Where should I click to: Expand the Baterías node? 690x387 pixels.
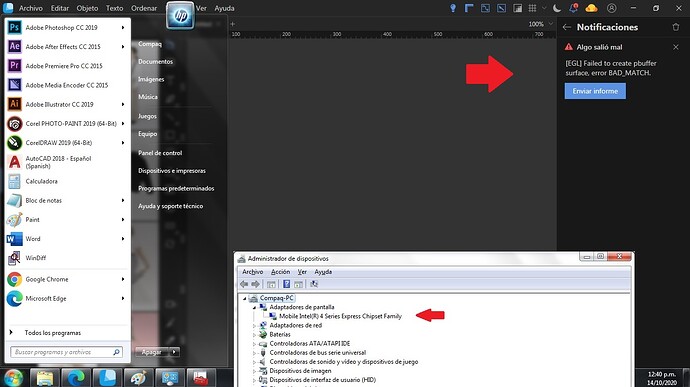[254, 335]
